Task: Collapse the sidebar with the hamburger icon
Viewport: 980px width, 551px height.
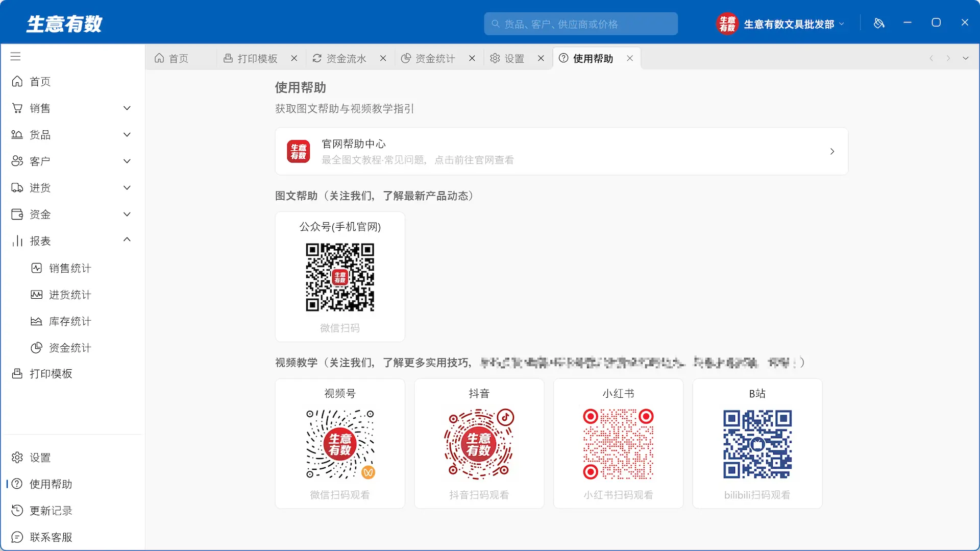Action: pyautogui.click(x=16, y=57)
